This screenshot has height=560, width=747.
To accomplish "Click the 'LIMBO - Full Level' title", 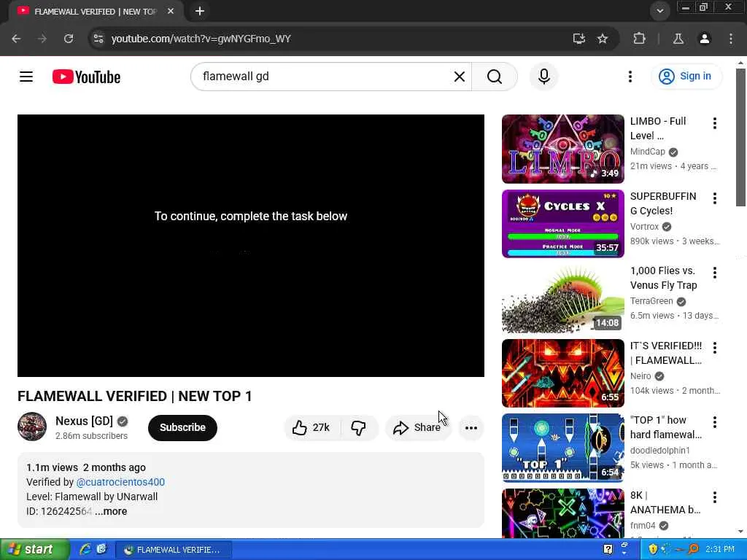I will [x=658, y=128].
